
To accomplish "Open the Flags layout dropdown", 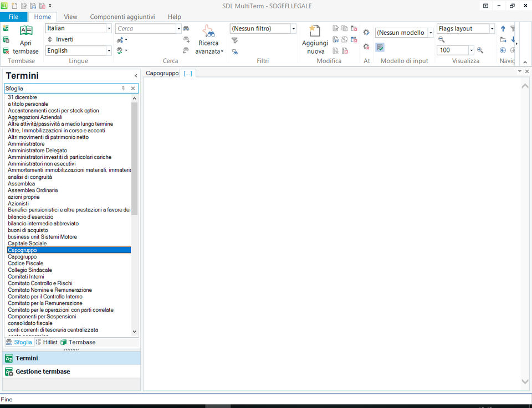I will 492,28.
